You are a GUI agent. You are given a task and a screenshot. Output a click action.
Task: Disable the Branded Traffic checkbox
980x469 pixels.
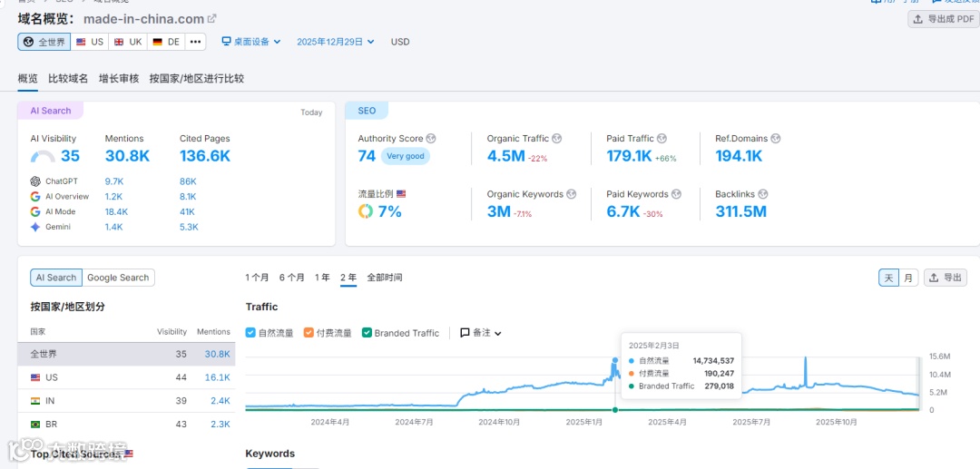(367, 333)
